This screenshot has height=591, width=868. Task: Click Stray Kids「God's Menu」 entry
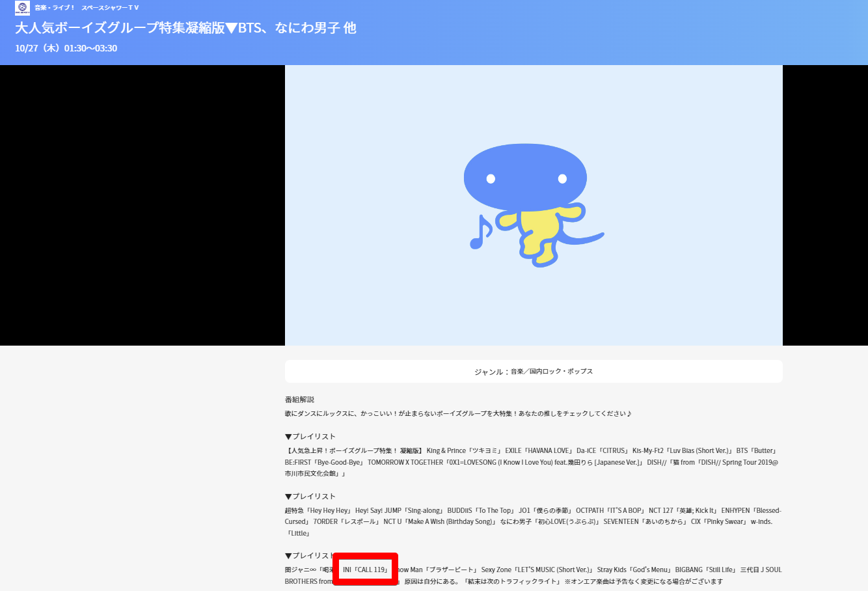634,570
